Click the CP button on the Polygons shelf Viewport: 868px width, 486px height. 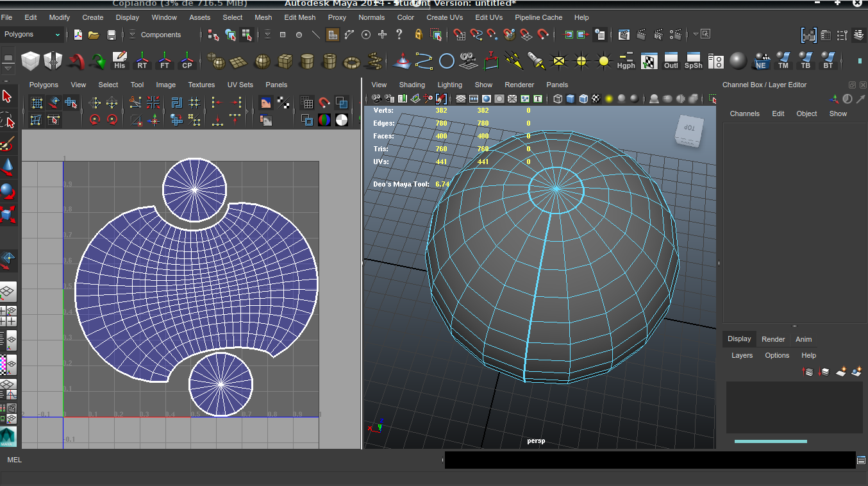click(x=187, y=61)
